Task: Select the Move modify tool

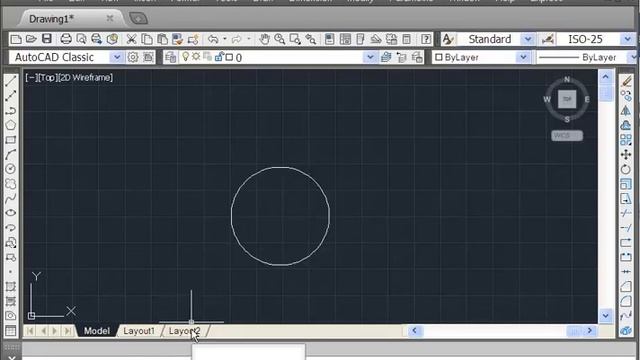Action: 626,155
